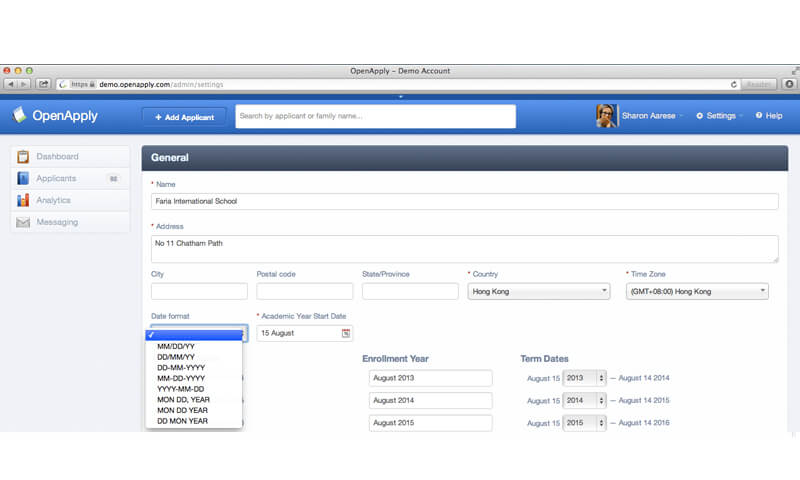Click the OpenApply logo
This screenshot has height=480, width=800.
coord(55,116)
